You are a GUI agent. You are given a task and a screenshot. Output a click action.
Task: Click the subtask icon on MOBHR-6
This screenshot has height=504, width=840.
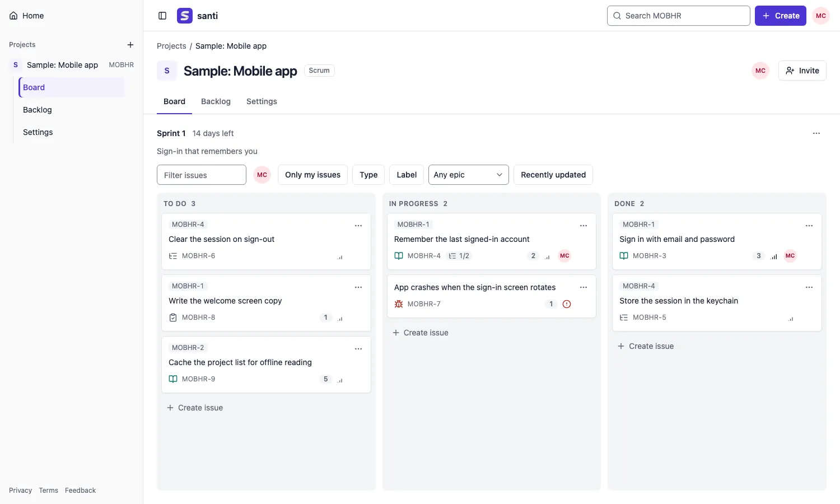pos(173,256)
